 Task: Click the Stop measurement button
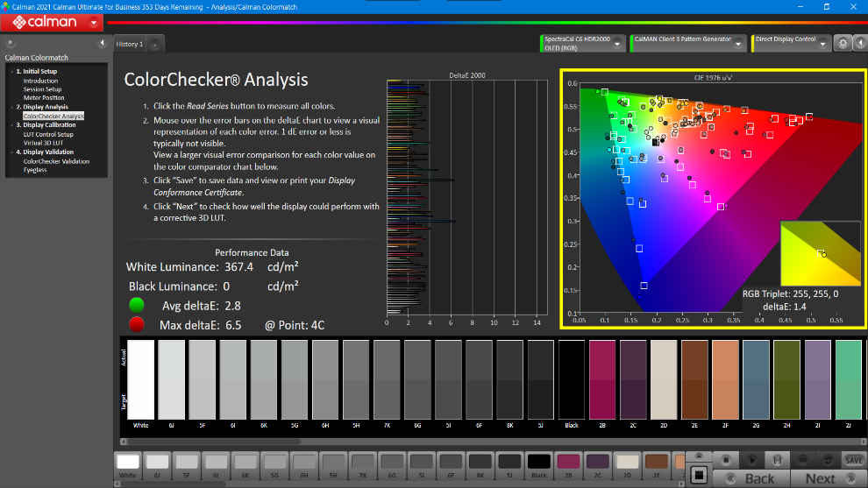coord(726,460)
